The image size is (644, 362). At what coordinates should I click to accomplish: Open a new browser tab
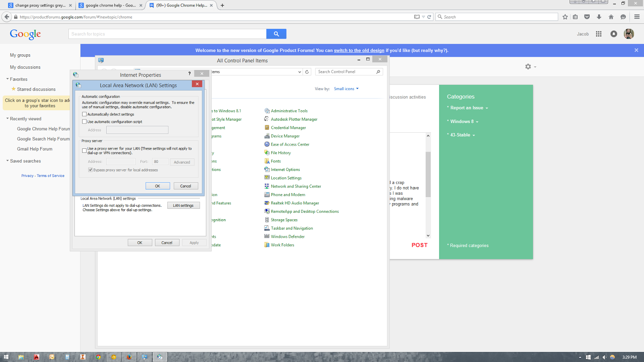coord(222,5)
